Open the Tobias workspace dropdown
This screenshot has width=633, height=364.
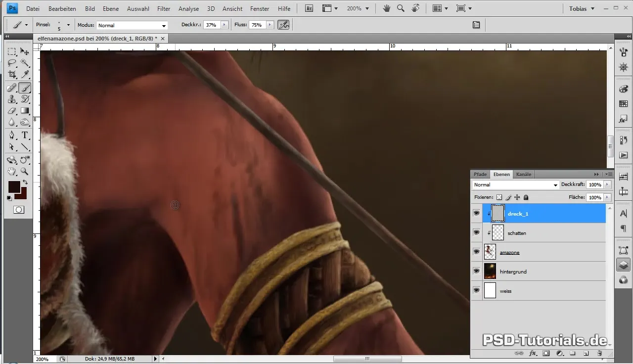(581, 8)
